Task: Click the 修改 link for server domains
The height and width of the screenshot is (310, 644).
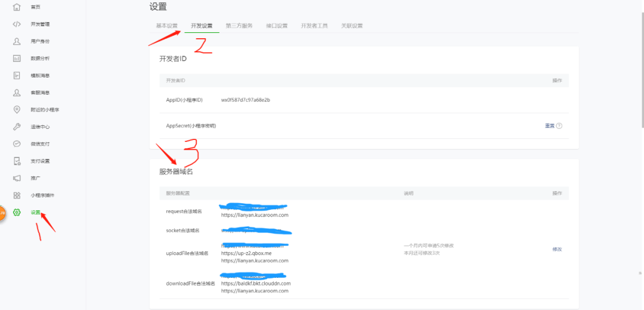Action: [x=557, y=249]
